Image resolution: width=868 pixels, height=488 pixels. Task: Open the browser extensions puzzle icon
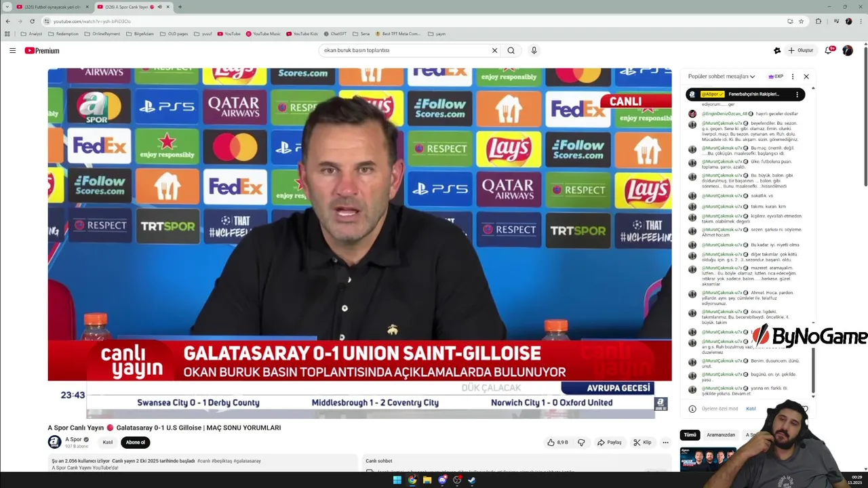[x=818, y=21]
